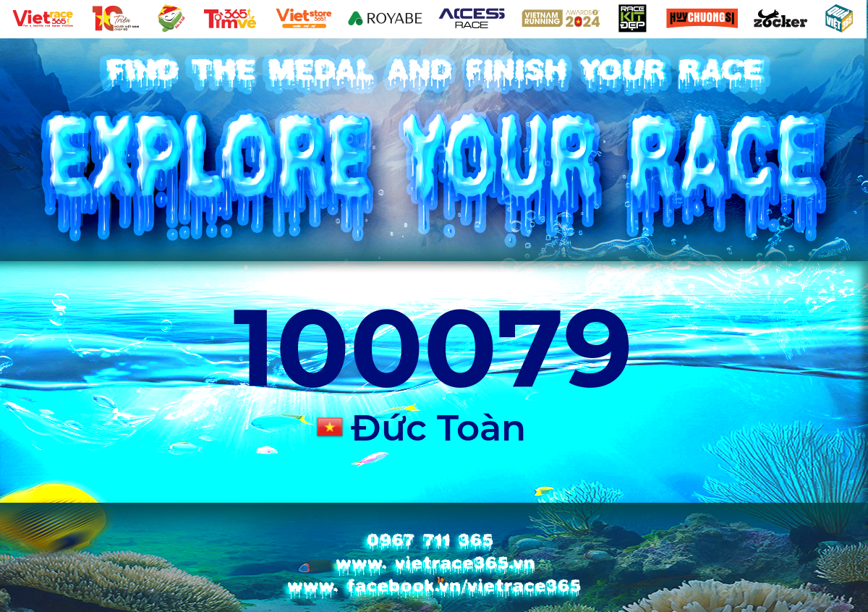Click the Vietnam flag beside the name
Image resolution: width=868 pixels, height=612 pixels.
(330, 428)
